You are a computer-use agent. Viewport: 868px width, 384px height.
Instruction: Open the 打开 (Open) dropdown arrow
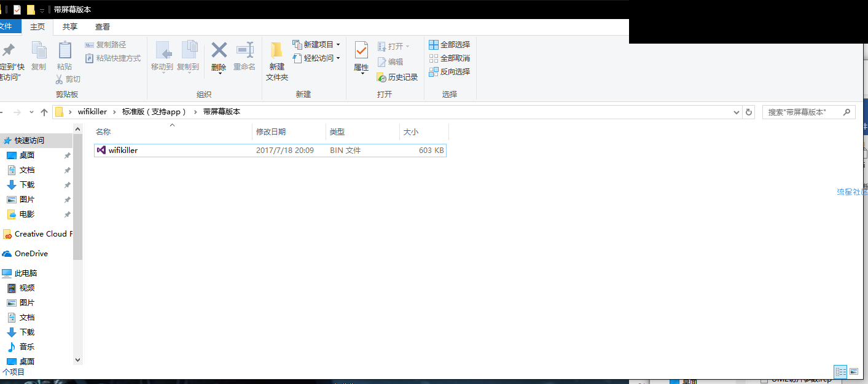tap(407, 47)
